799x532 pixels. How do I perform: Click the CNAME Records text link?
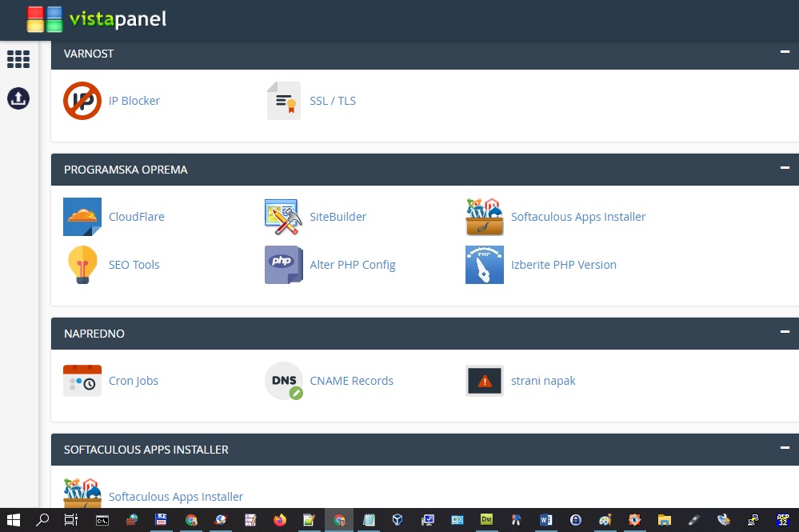[x=352, y=381]
